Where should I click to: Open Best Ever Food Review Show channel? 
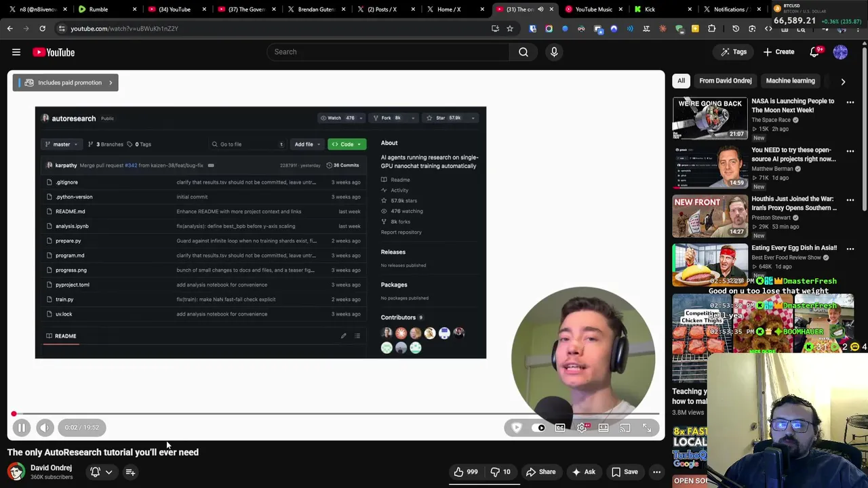tap(786, 258)
